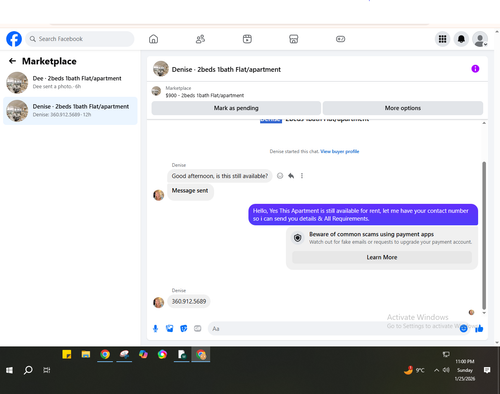Click the chat scrollbar thumb
Screen dimensions: 500x394
(484, 235)
